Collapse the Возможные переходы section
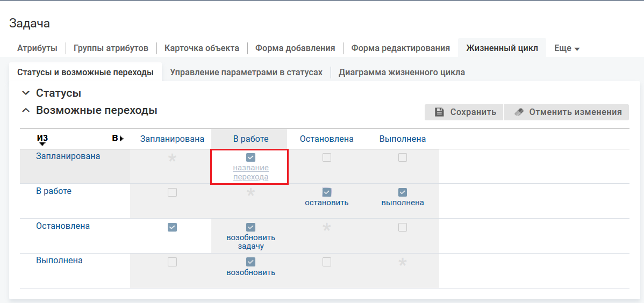 pos(26,111)
